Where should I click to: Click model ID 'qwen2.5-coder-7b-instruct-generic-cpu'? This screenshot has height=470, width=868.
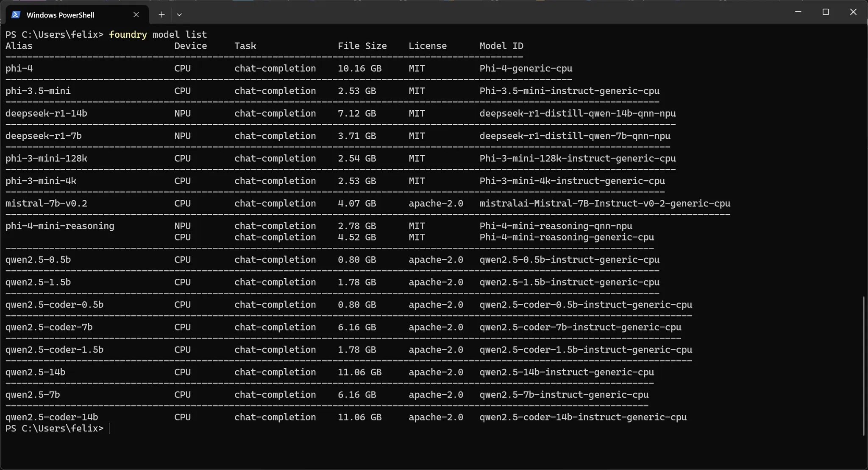pyautogui.click(x=581, y=327)
